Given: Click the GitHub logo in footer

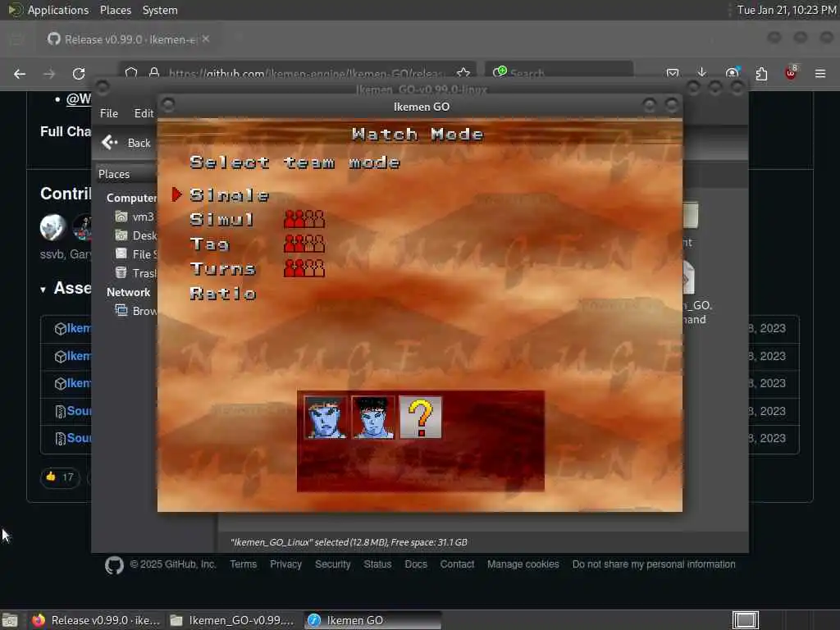Looking at the screenshot, I should pos(114,564).
